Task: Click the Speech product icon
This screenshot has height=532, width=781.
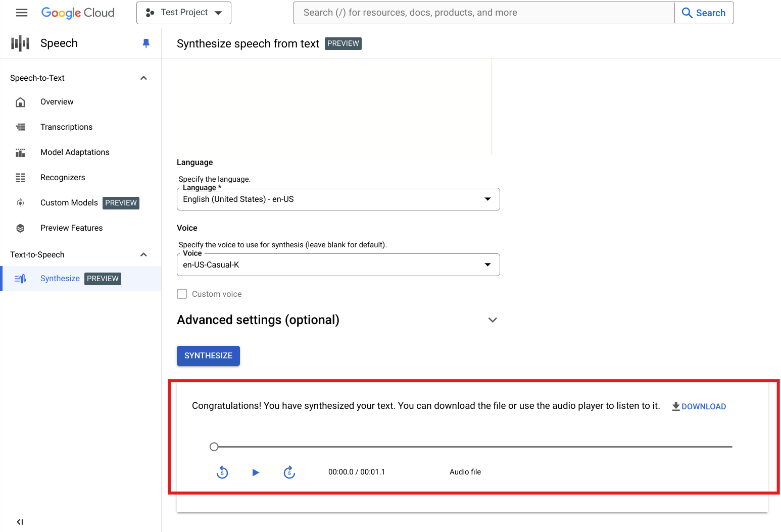Action: (20, 43)
